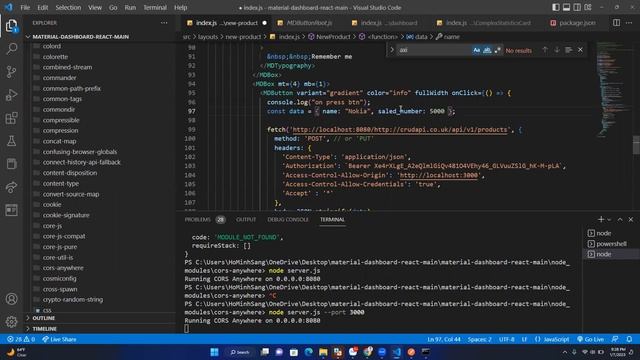The height and width of the screenshot is (360, 640).
Task: Go to next find match arrow
Action: click(x=557, y=50)
